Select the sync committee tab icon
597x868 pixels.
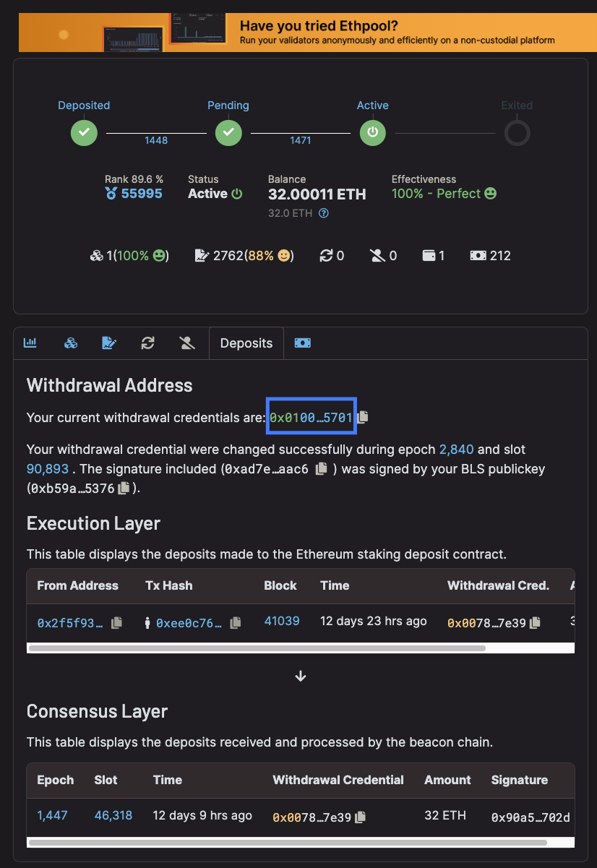[x=148, y=343]
